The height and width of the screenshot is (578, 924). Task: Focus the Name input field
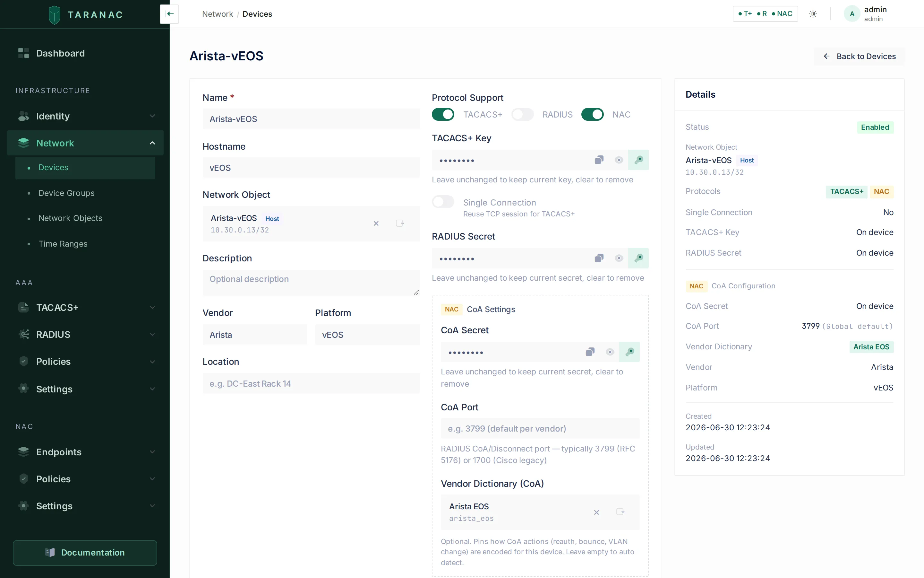(311, 119)
